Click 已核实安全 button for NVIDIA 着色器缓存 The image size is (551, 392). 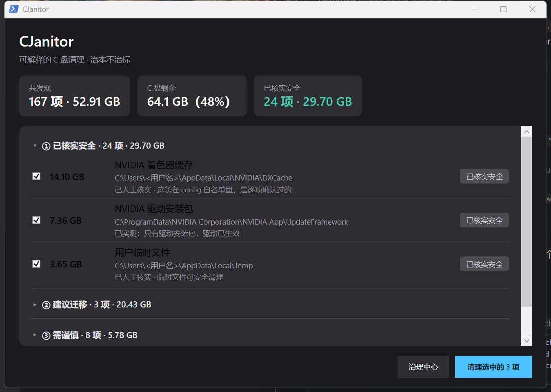[484, 176]
